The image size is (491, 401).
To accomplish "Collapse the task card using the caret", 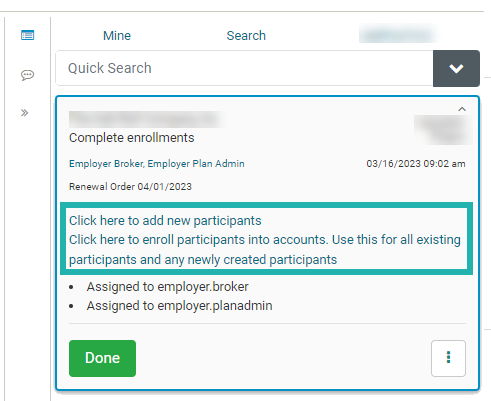I will point(462,109).
